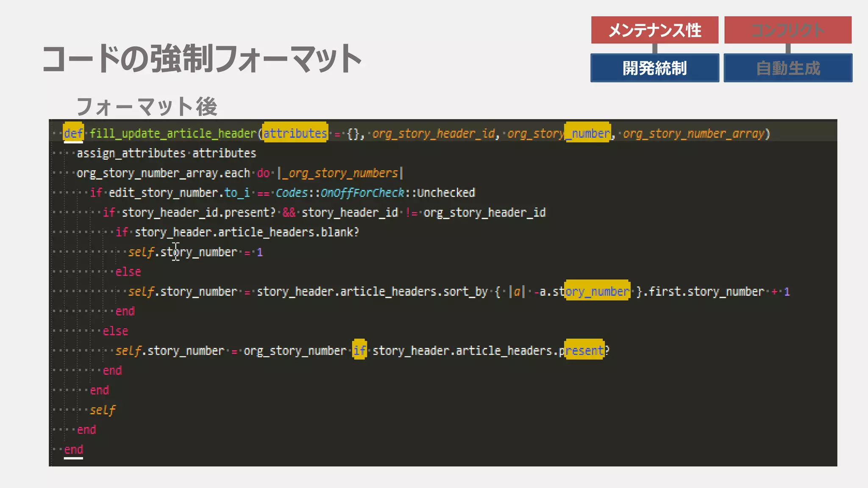Click the highlighted if modifier keyword

tap(359, 350)
